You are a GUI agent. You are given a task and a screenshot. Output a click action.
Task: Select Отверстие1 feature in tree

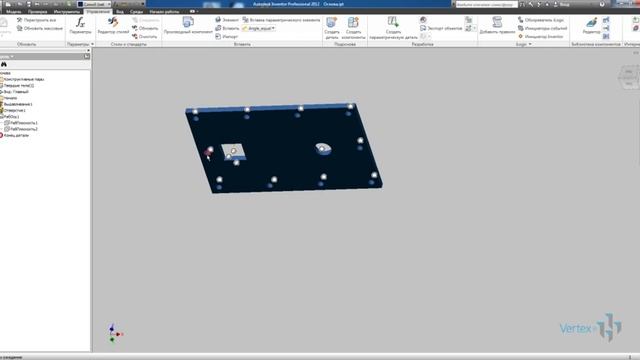point(15,110)
